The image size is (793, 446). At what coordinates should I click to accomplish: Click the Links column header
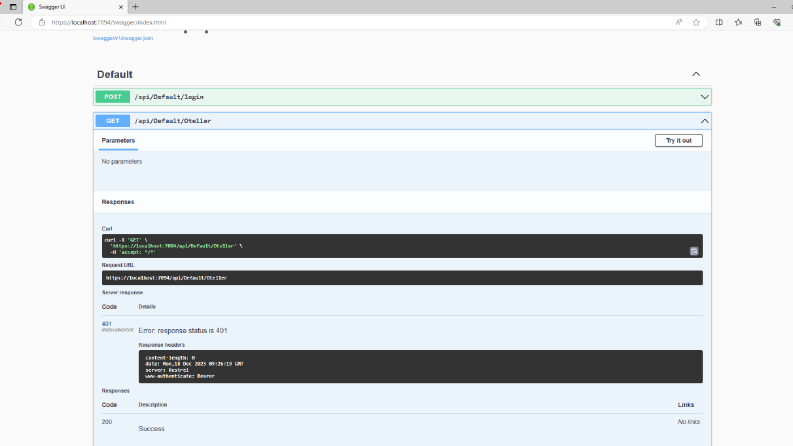686,405
